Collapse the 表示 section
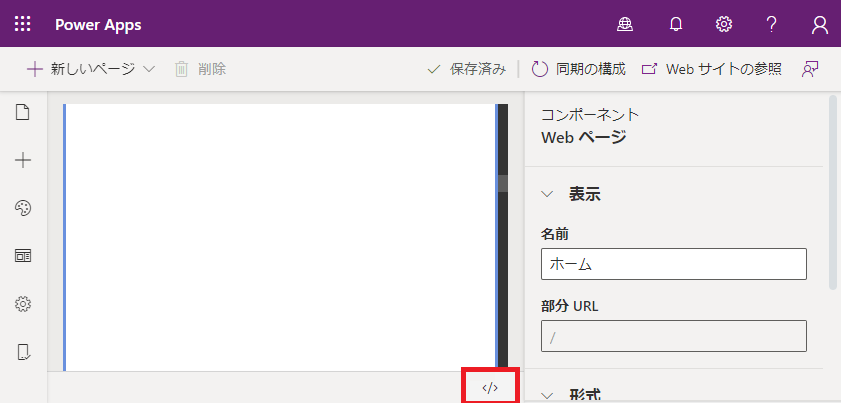 click(x=548, y=194)
